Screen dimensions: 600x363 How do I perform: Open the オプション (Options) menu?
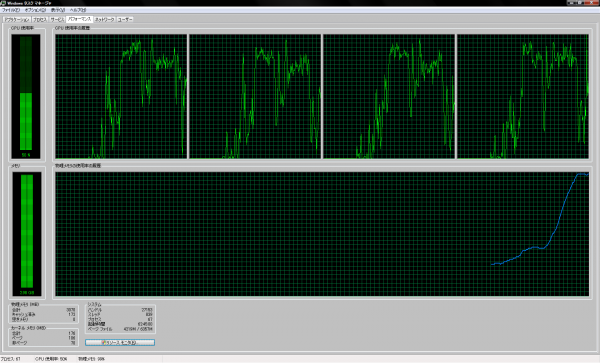[35, 10]
